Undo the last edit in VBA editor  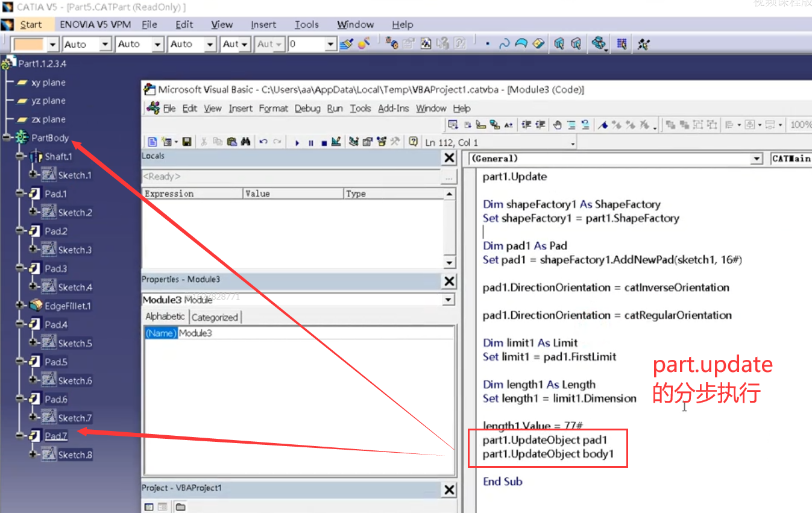coord(263,142)
